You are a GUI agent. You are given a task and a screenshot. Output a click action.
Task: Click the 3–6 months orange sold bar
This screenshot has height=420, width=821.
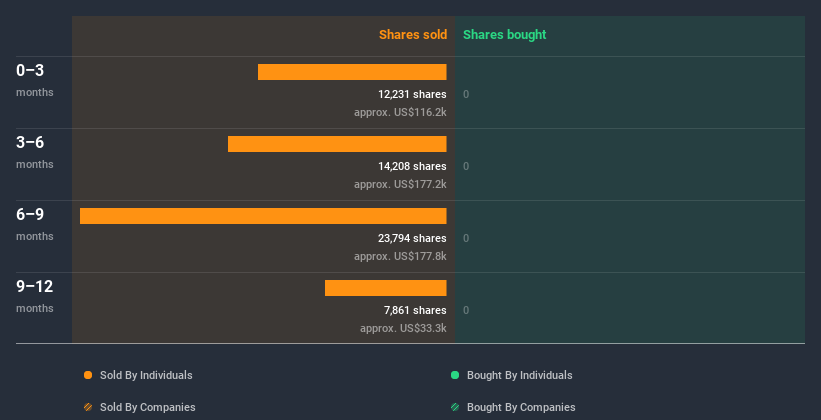[337, 144]
